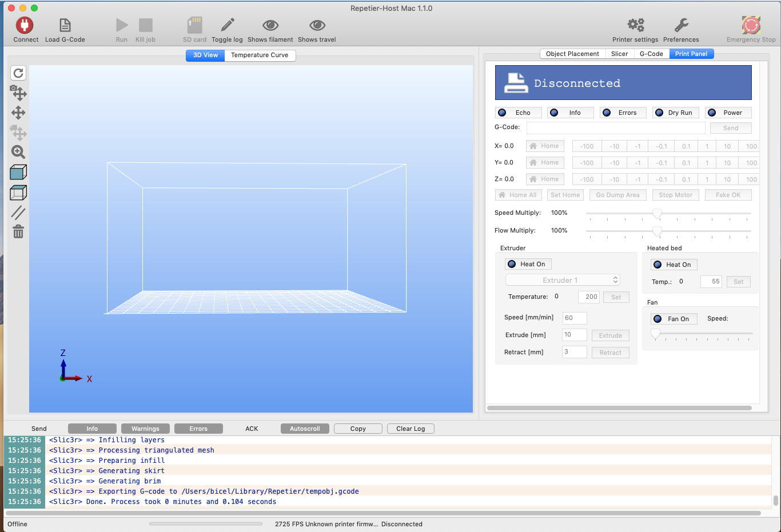Toggle the Info log option

[570, 113]
